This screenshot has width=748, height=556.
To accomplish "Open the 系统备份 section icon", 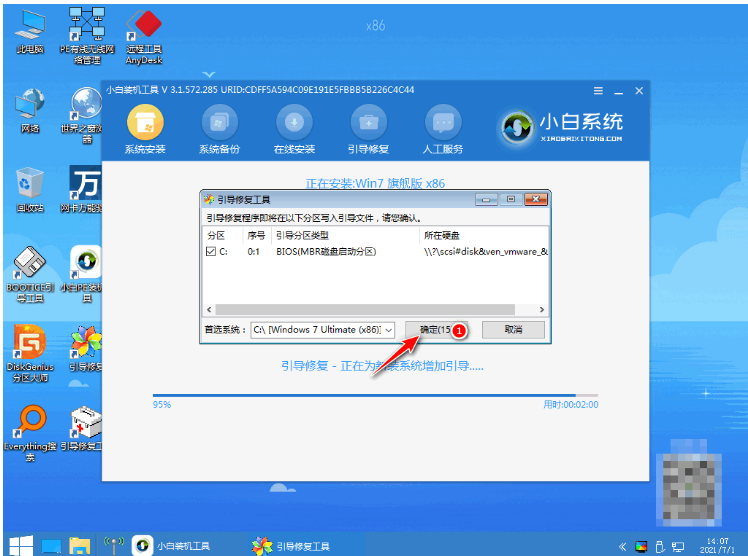I will click(219, 124).
